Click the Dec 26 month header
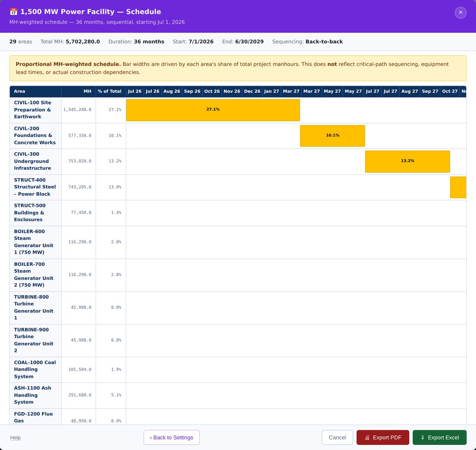 pos(252,91)
